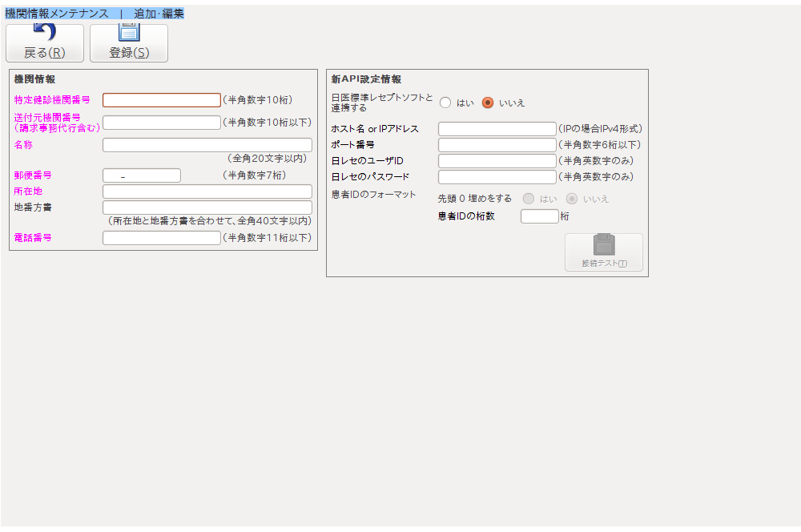
Task: Click the (半角数字11桁以下) hint text
Action: pos(268,238)
